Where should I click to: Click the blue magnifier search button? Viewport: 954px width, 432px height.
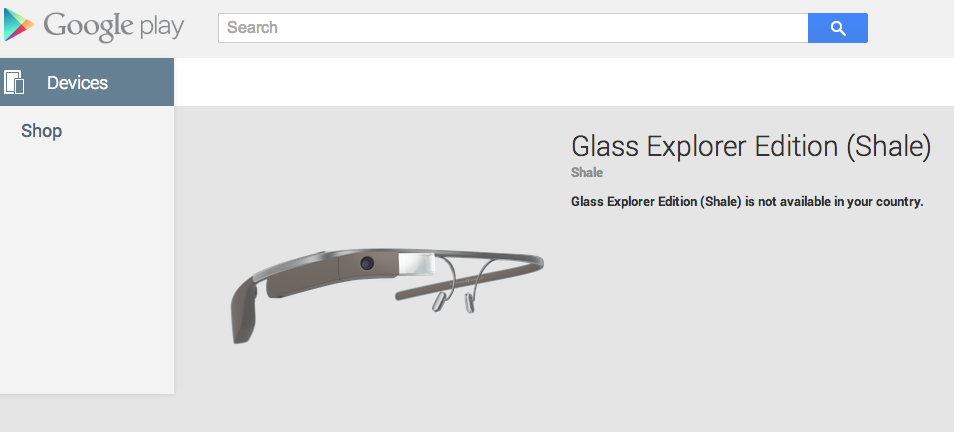[x=838, y=28]
